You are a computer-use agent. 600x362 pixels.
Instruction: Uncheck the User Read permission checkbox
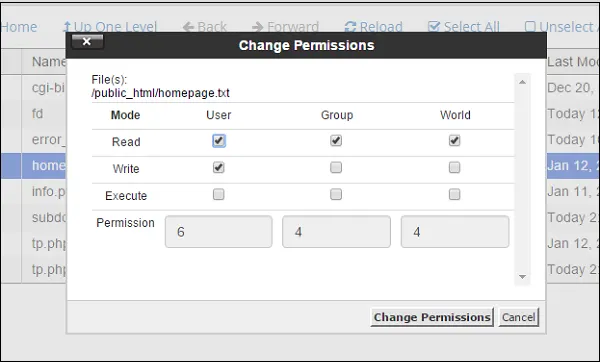[x=219, y=141]
